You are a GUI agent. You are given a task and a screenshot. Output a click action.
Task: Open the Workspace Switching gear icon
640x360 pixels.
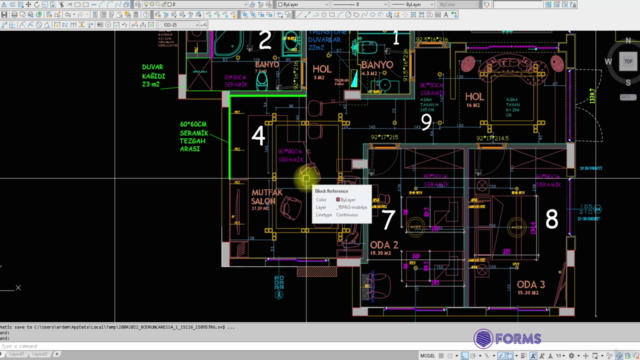pyautogui.click(x=571, y=356)
